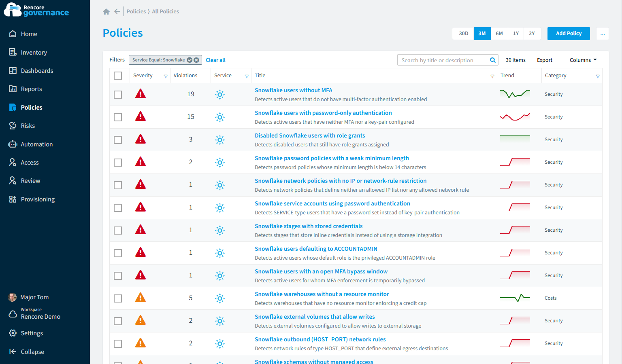Open the more options ellipsis button
This screenshot has width=622, height=364.
coord(603,34)
